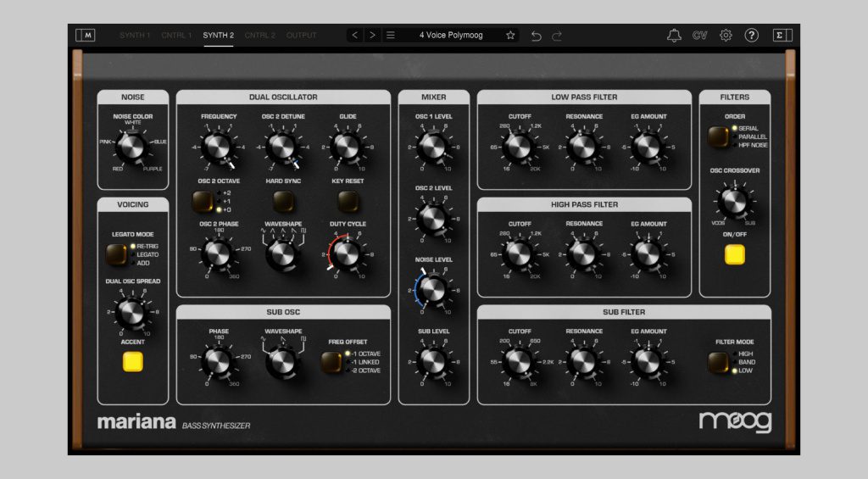Click the High Pass Filter CUTOFF knob

click(519, 253)
